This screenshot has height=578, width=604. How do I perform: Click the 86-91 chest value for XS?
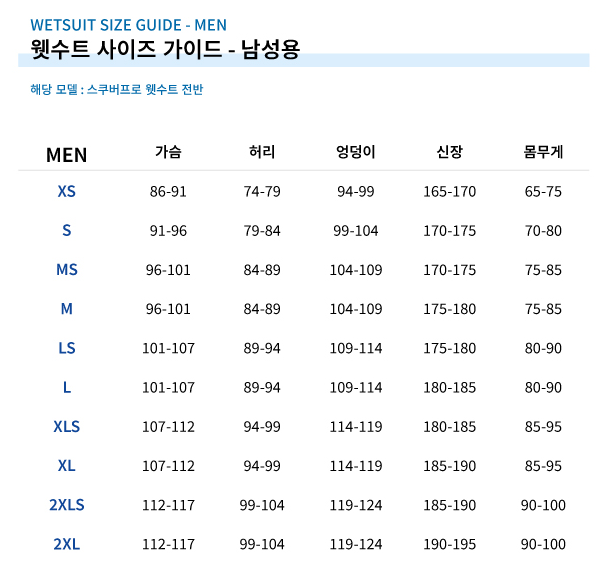[x=168, y=191]
